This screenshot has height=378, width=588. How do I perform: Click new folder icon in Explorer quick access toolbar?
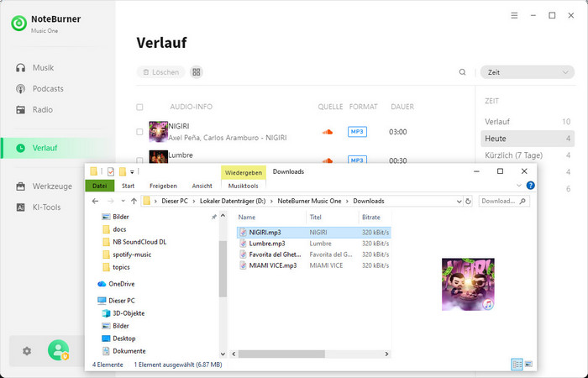click(x=123, y=171)
